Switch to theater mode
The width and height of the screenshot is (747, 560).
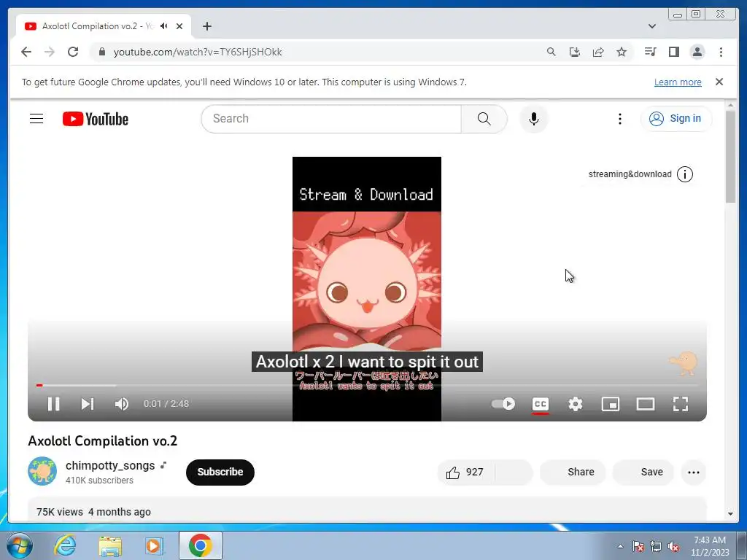646,404
